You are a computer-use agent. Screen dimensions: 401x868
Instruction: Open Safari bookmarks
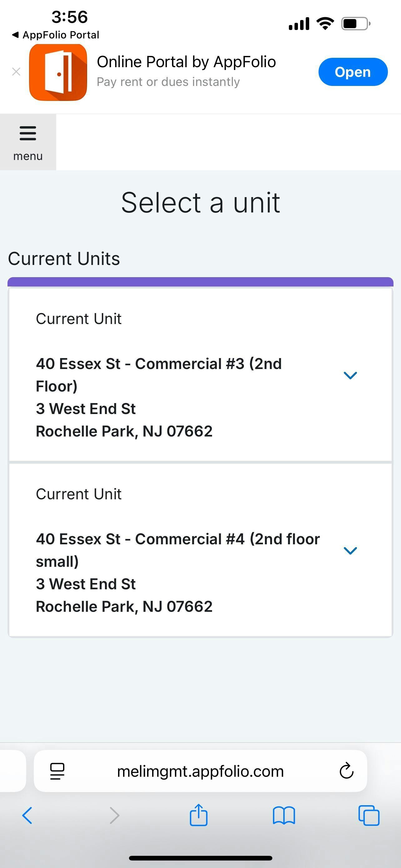[x=284, y=816]
